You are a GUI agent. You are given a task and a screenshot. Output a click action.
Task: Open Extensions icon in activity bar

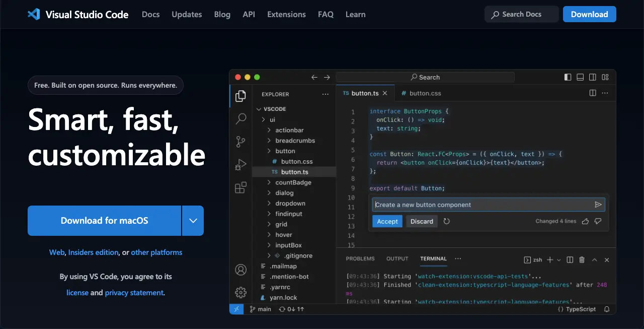[x=240, y=187]
